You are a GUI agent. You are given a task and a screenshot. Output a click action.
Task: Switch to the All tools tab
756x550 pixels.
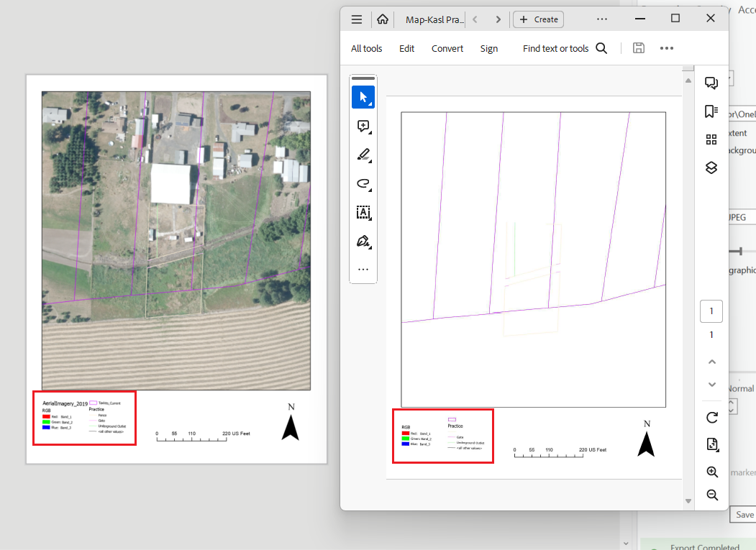point(366,48)
